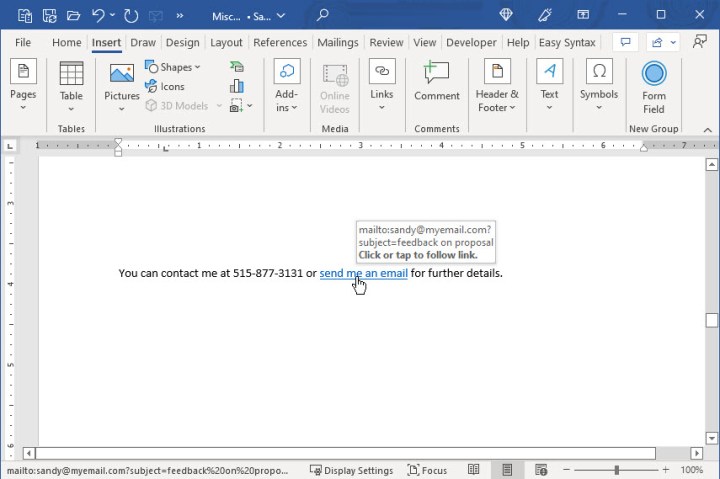Open search with the magnifier icon

point(322,16)
